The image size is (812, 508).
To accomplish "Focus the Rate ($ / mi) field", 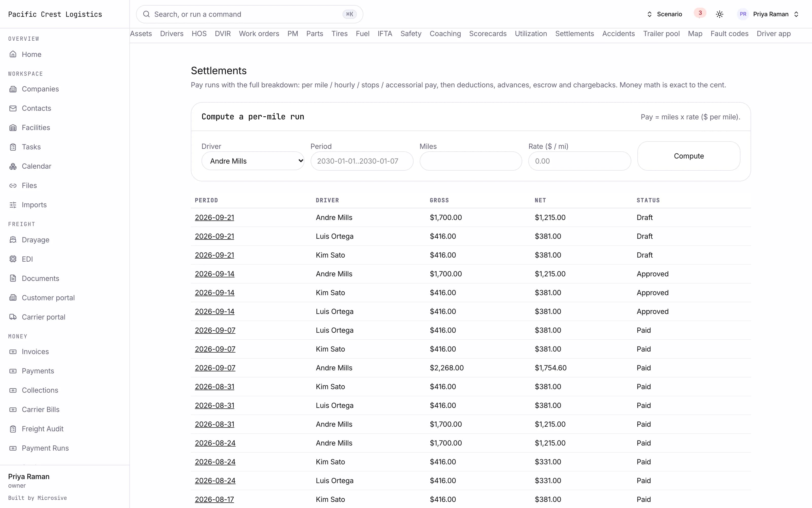I will click(580, 161).
